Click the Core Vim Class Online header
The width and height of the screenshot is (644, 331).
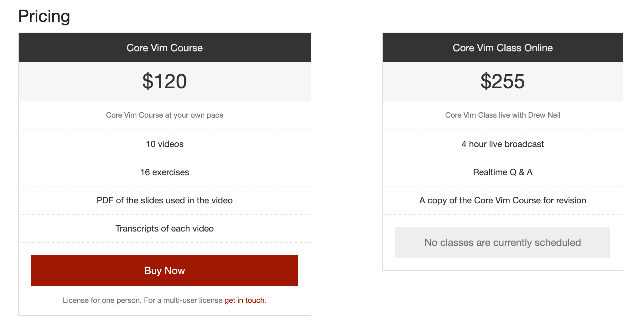click(x=502, y=48)
